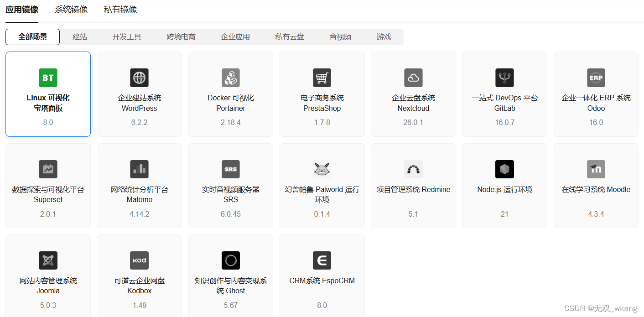This screenshot has width=644, height=317.
Task: Select the 音视频 scenario filter
Action: tap(340, 37)
